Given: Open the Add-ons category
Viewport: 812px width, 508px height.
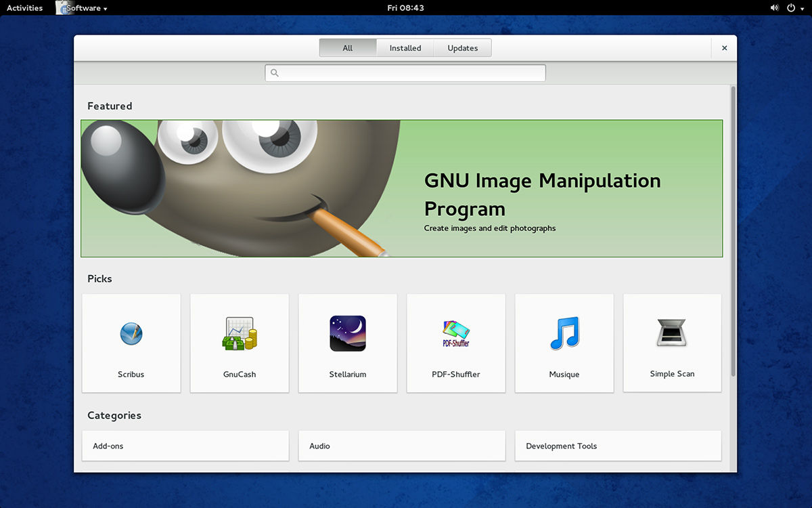Looking at the screenshot, I should 185,446.
